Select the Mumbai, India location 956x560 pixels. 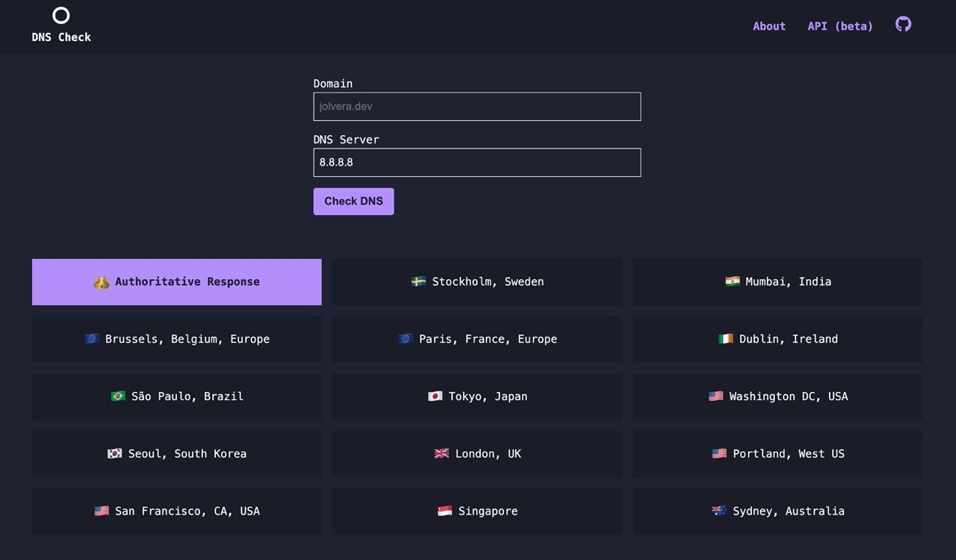click(x=777, y=282)
